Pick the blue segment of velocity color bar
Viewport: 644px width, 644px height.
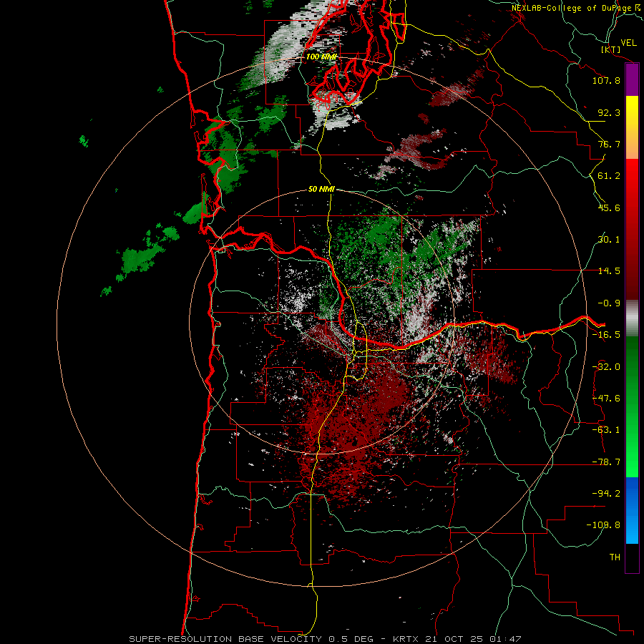tap(632, 510)
